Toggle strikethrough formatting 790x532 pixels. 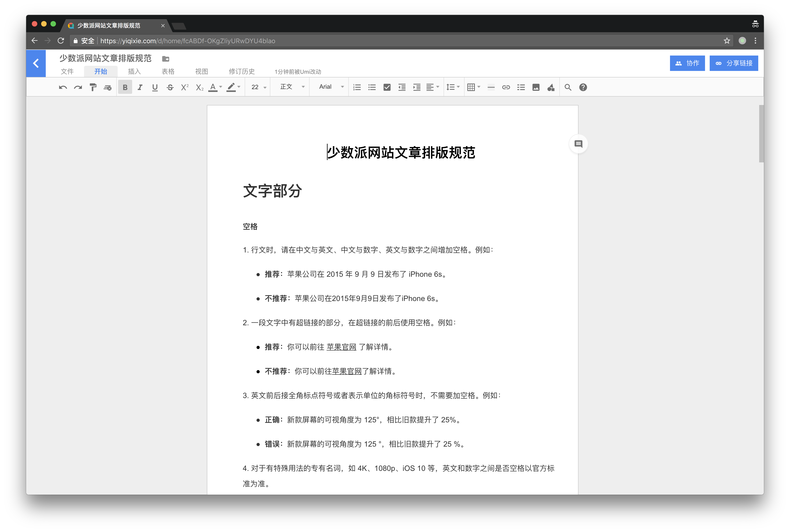point(170,87)
